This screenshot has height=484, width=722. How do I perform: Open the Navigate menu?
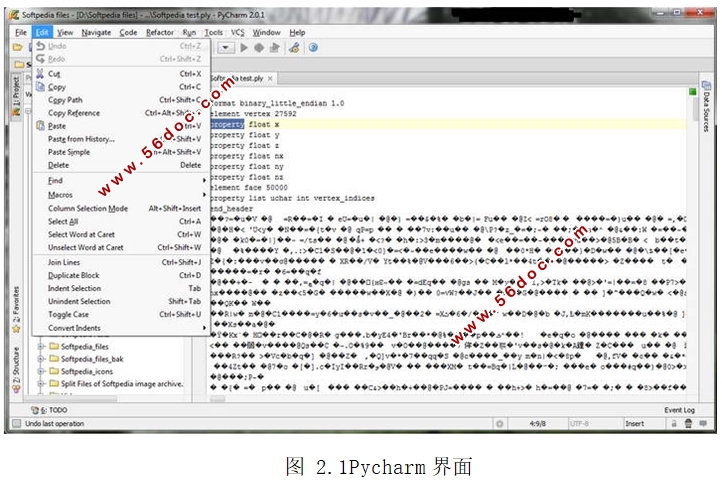tap(96, 32)
